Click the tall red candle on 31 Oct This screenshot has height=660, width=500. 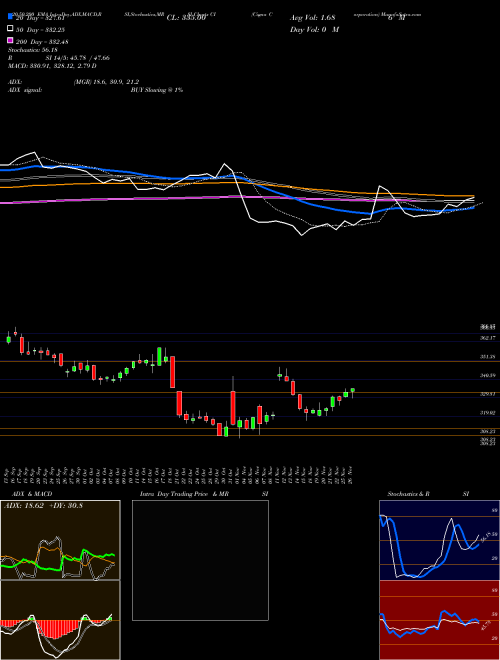233,408
